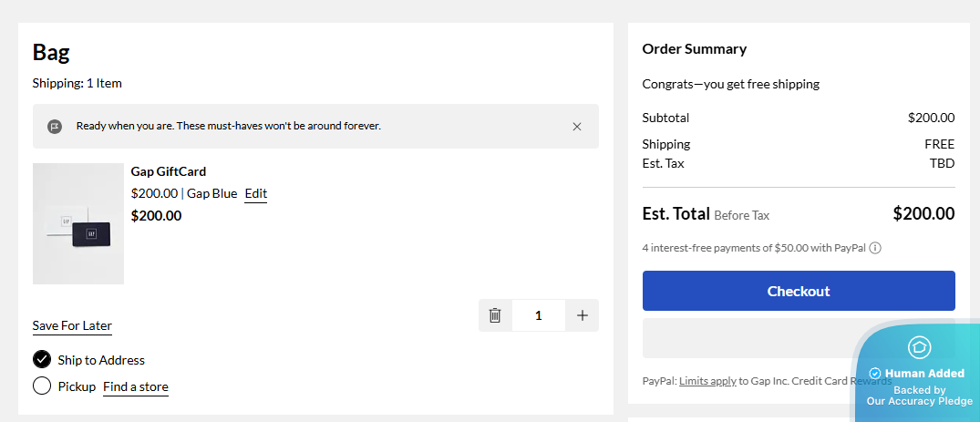Click the Our Accuracy Pledge badge text
The image size is (980, 422).
919,401
